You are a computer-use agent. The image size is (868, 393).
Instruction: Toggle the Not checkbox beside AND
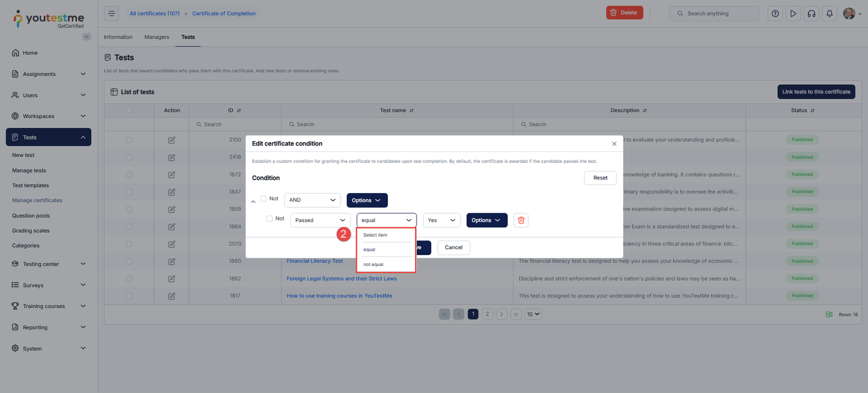pos(263,199)
